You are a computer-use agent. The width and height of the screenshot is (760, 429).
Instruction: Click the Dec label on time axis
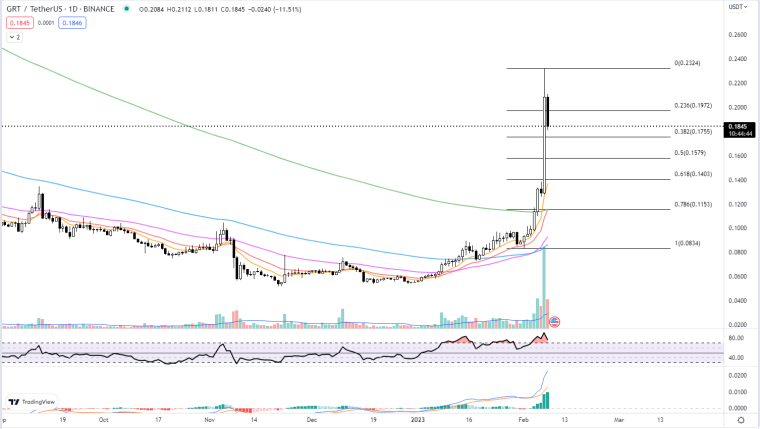[x=312, y=420]
